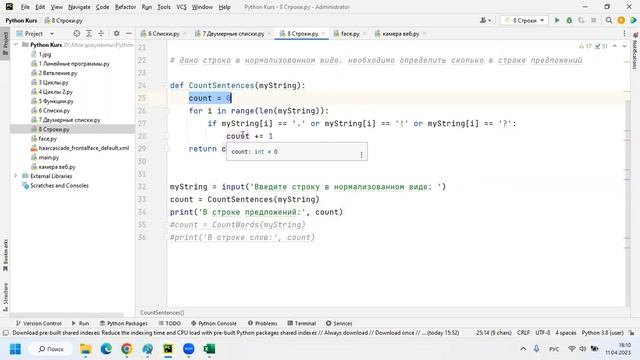Open Python Packages tool window
The width and height of the screenshot is (640, 360).
click(x=124, y=323)
